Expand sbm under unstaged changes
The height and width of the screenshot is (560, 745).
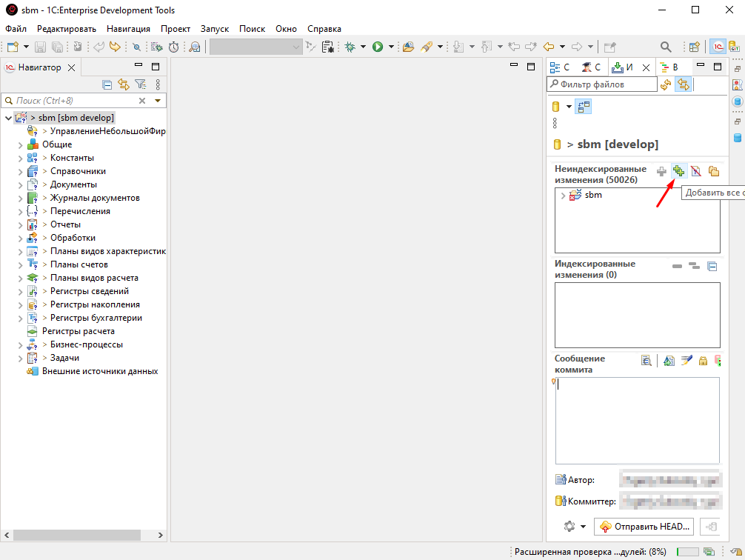pos(564,196)
